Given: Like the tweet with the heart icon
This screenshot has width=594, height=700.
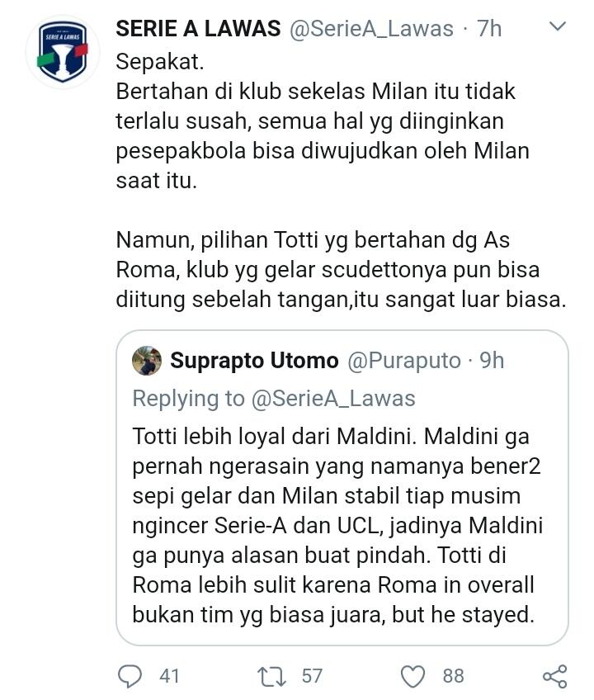Looking at the screenshot, I should [411, 676].
